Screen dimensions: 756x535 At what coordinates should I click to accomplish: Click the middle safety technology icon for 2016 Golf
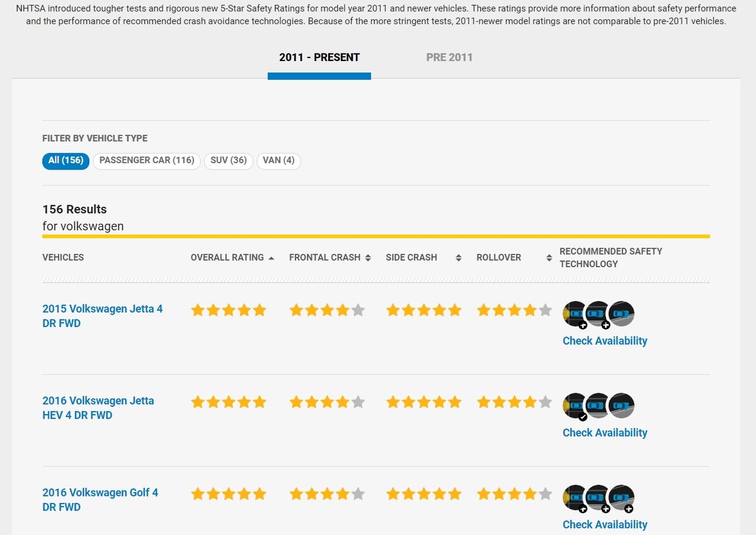click(x=598, y=498)
